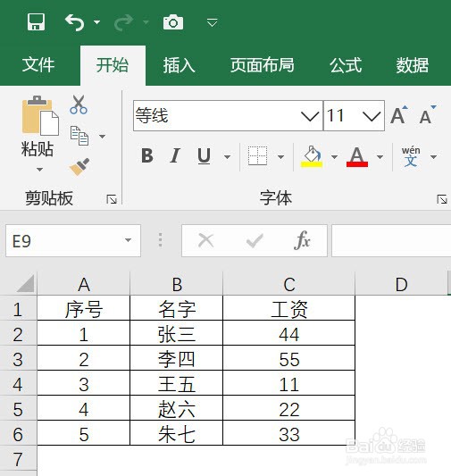
Task: Select column D header
Action: [x=401, y=284]
